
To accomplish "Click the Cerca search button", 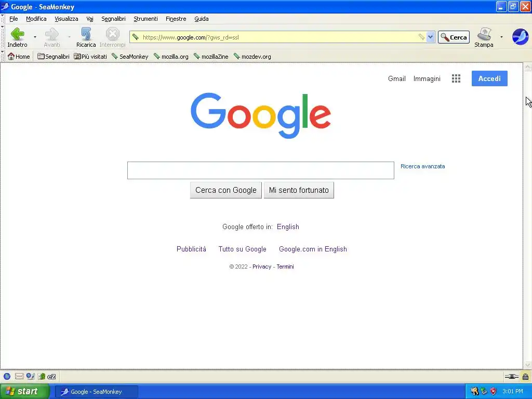I will coord(454,37).
